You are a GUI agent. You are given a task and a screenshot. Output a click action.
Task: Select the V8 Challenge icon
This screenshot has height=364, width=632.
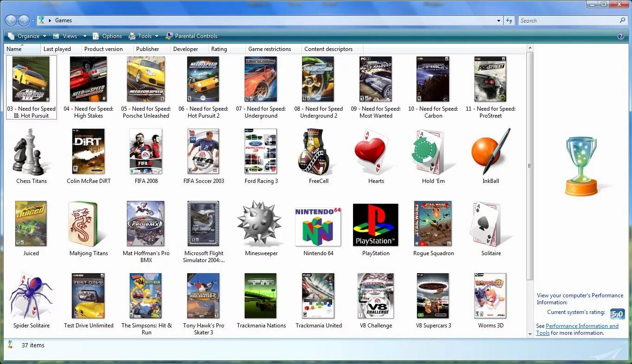(376, 296)
